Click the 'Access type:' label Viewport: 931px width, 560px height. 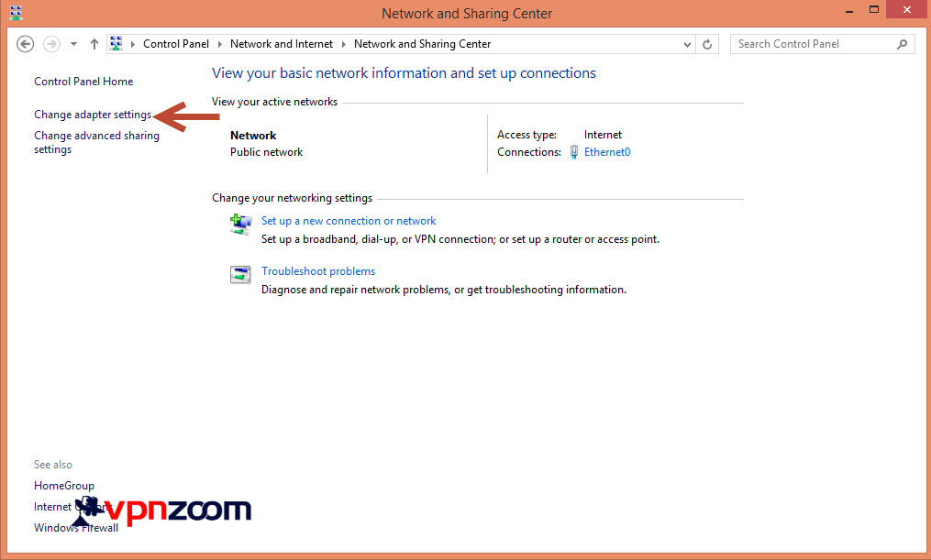526,135
